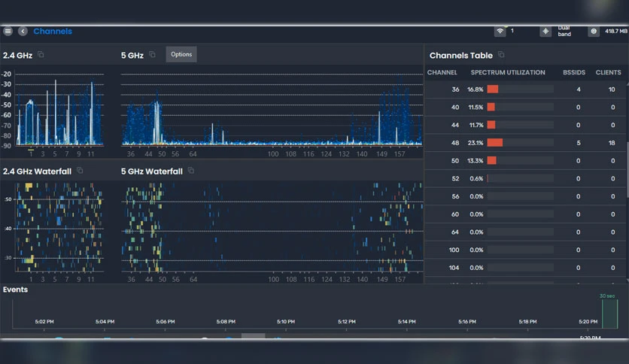Click the 5:14 PM timeline tick
Viewport: 629px width, 364px height.
pyautogui.click(x=407, y=322)
